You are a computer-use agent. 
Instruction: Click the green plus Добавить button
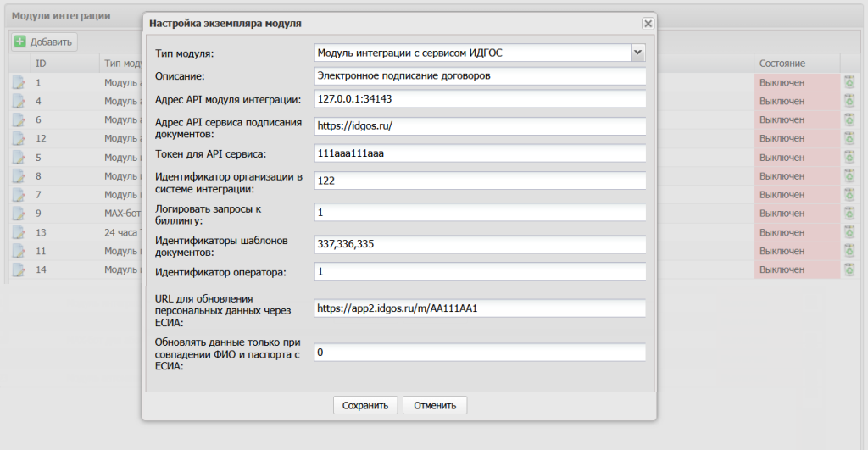click(44, 42)
